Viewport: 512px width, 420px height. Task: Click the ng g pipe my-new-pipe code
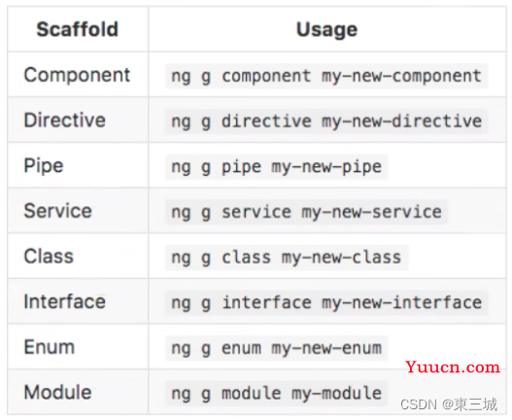coord(276,167)
